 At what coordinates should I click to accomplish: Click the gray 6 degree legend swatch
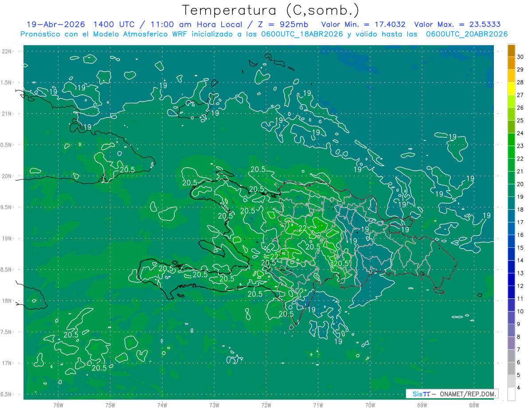click(x=511, y=369)
